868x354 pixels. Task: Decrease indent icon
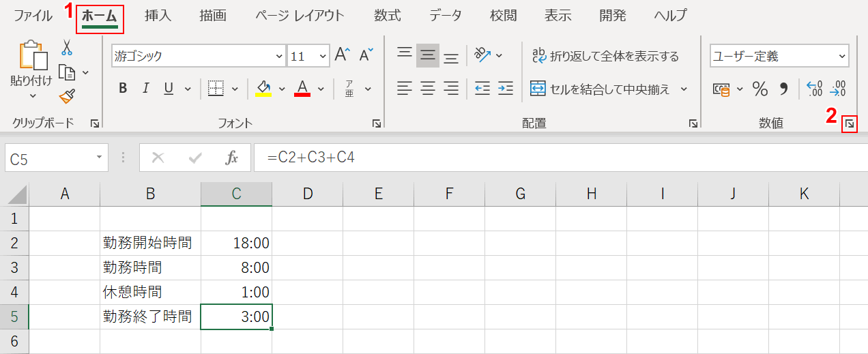(482, 88)
